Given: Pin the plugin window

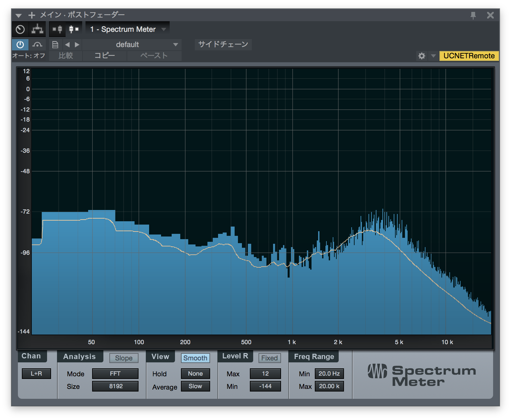Looking at the screenshot, I should (x=473, y=15).
